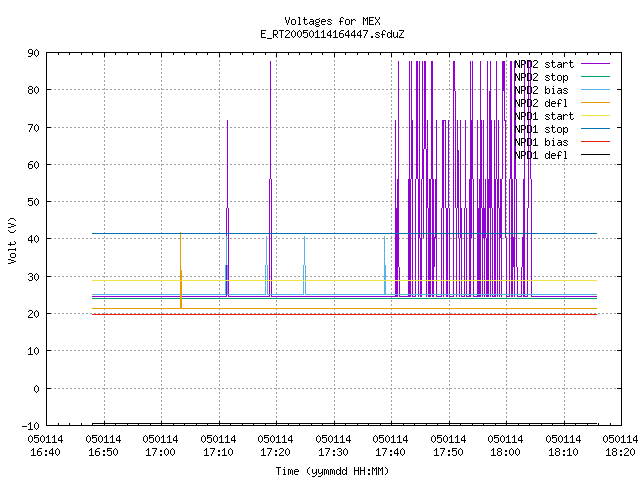640x480 pixels.
Task: Click the chart title 'Voltages for MEX'
Action: 332,21
